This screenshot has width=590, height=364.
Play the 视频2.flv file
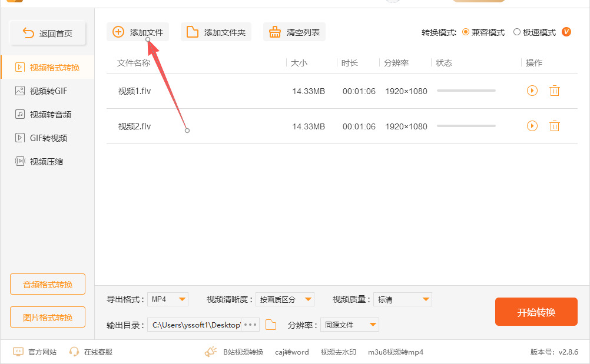click(x=532, y=126)
